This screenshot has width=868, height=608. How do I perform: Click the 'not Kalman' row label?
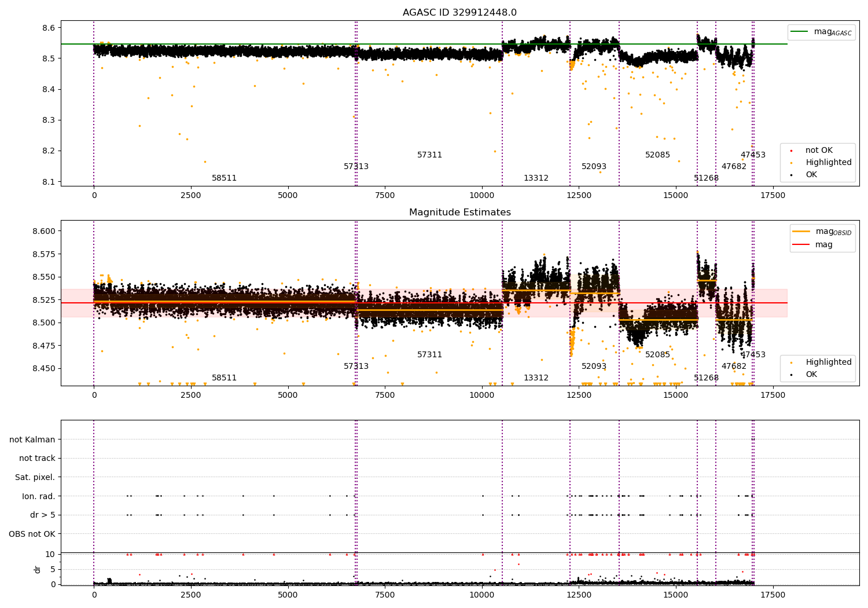[32, 439]
